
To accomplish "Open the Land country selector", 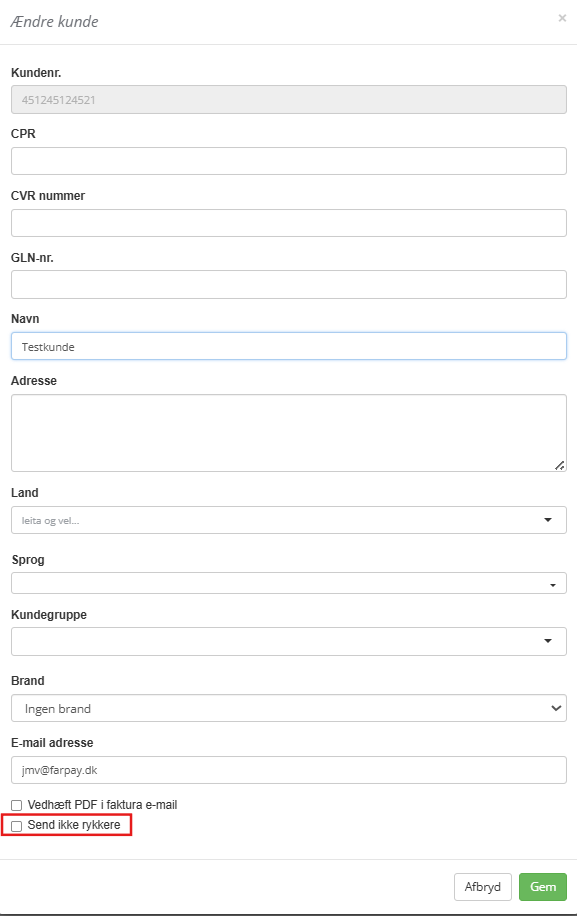I will click(x=288, y=520).
